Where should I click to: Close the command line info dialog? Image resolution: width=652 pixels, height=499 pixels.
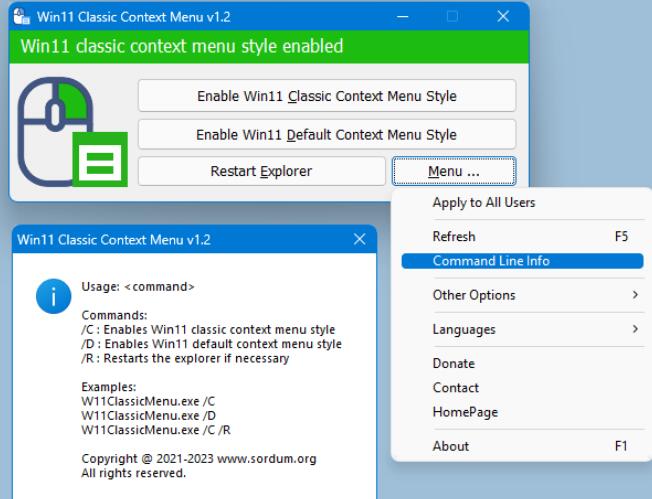(x=360, y=239)
